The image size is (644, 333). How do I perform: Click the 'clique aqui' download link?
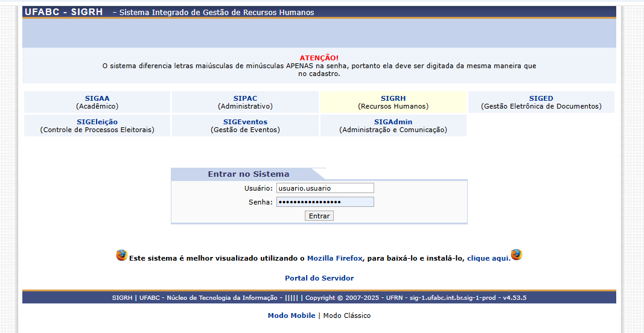pyautogui.click(x=488, y=258)
